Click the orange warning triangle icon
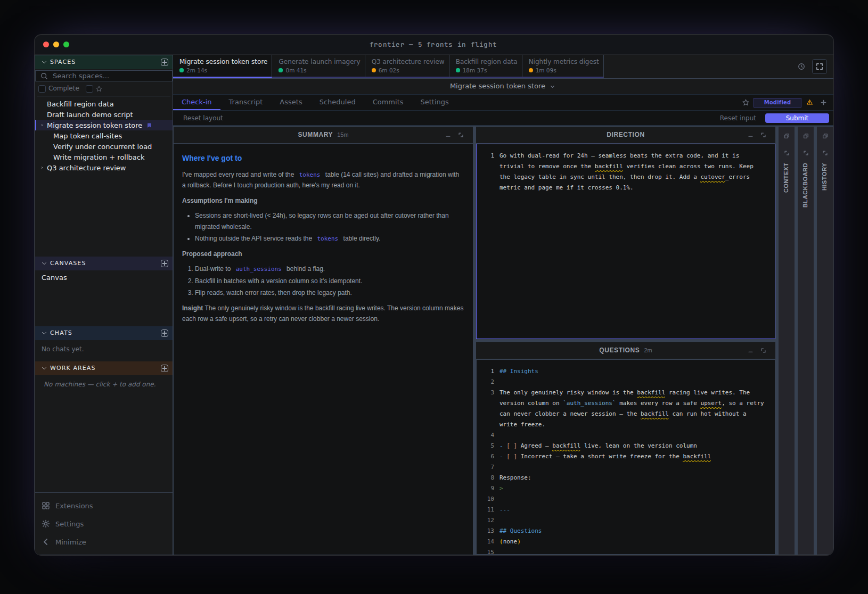The height and width of the screenshot is (594, 868). [809, 102]
